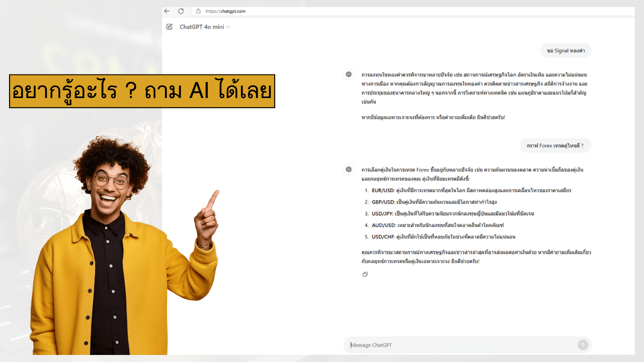Screen dimensions: 644x362
Task: Go back using the browser back arrow
Action: pyautogui.click(x=167, y=11)
